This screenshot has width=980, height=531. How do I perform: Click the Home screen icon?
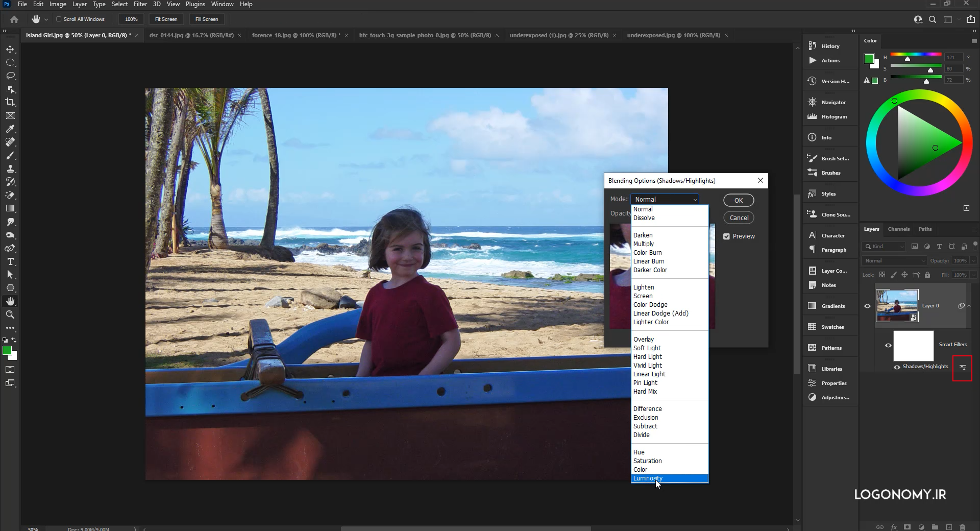click(14, 19)
